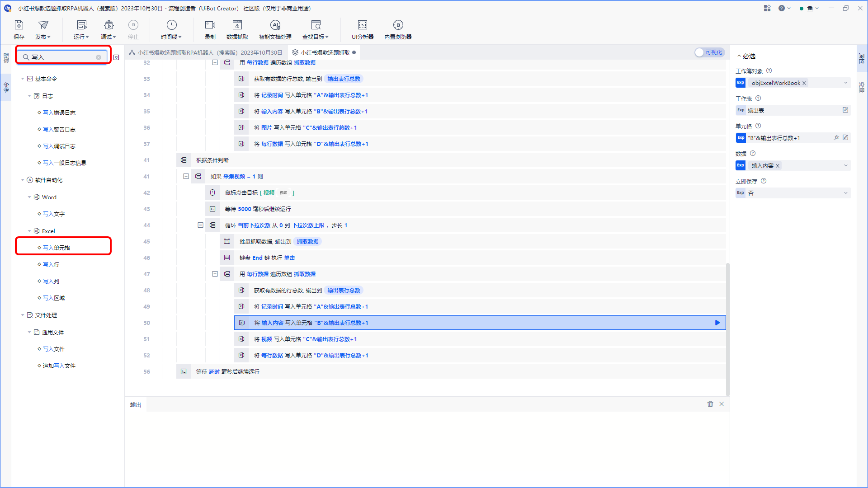Remove objExcelWorkBook tag with its X
868x488 pixels.
tap(804, 83)
